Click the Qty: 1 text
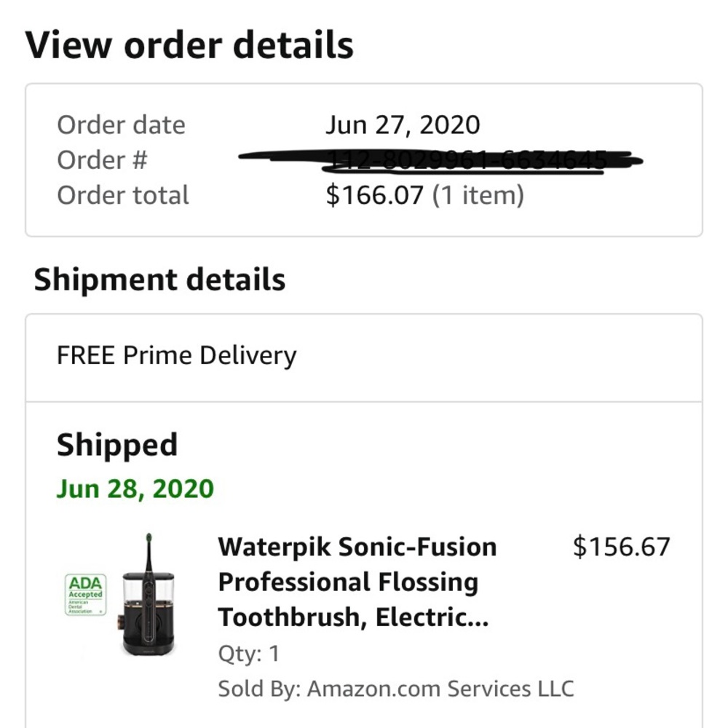728x728 pixels. (244, 653)
